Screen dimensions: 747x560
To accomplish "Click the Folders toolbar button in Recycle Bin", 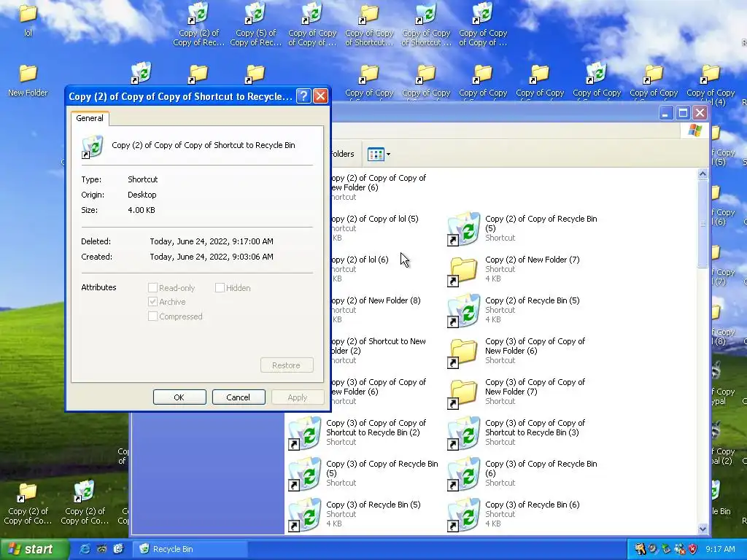I will [x=342, y=155].
